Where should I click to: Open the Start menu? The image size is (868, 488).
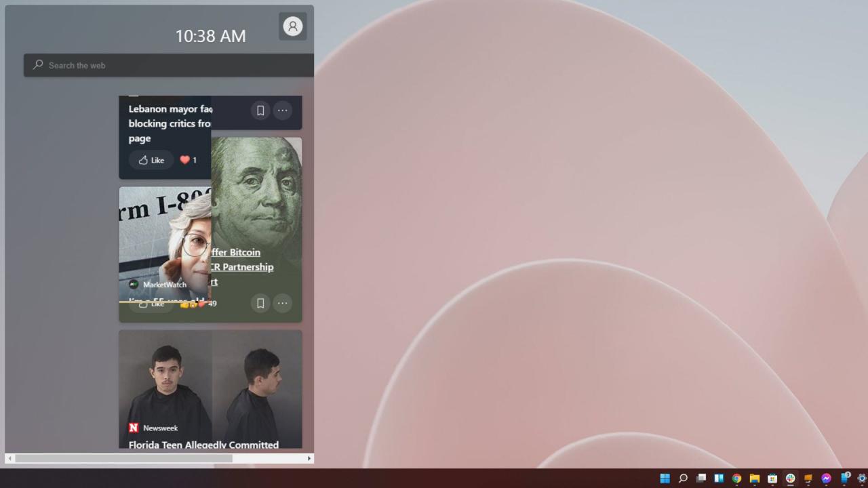point(663,478)
